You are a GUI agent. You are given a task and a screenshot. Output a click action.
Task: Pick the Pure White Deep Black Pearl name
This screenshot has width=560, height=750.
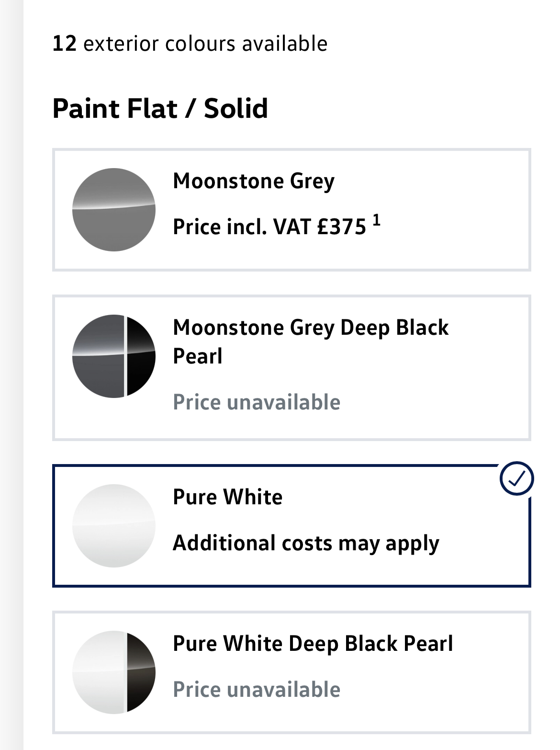[x=313, y=644]
